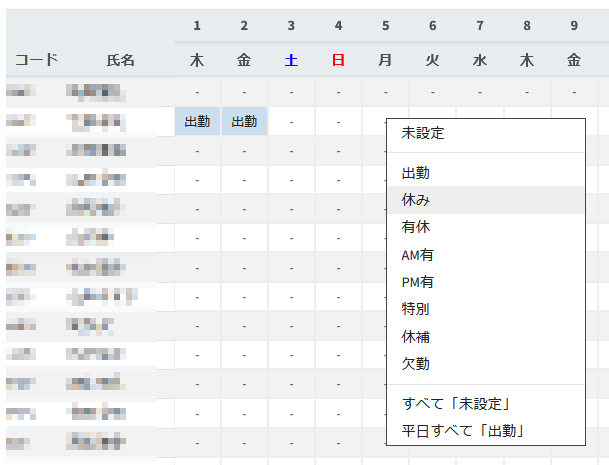Click the '出勤' cell under day 2
Viewport: 609px width, 465px height.
244,122
